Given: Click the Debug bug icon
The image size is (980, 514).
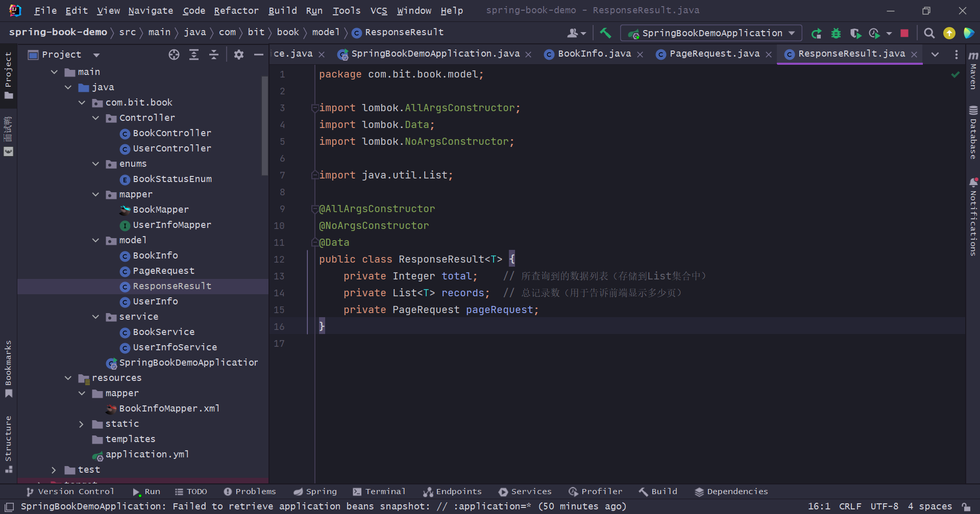Looking at the screenshot, I should point(836,33).
